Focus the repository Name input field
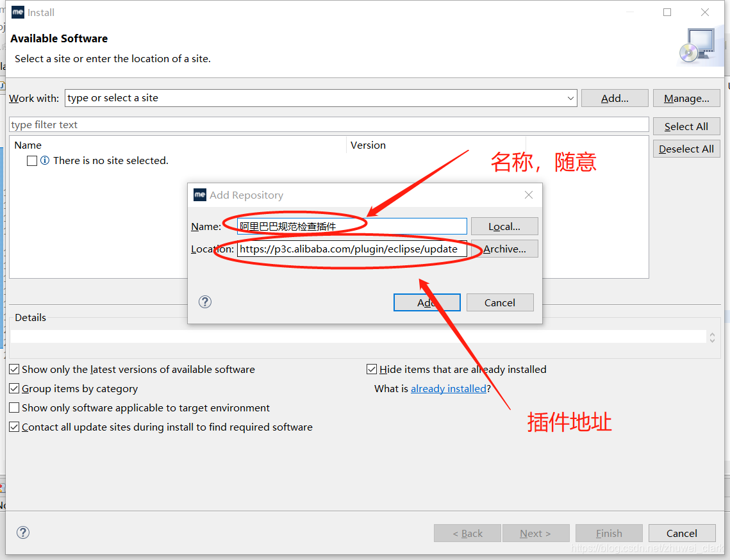This screenshot has width=730, height=560. click(352, 226)
